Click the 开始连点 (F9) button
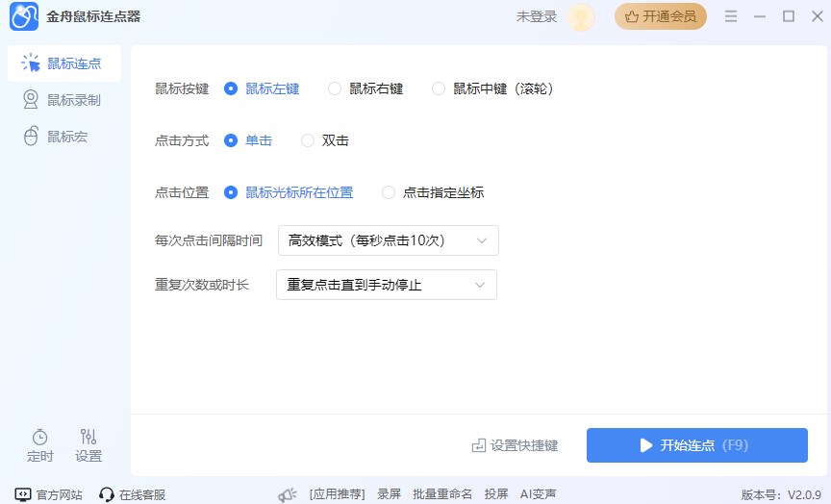The width and height of the screenshot is (831, 504). (696, 445)
